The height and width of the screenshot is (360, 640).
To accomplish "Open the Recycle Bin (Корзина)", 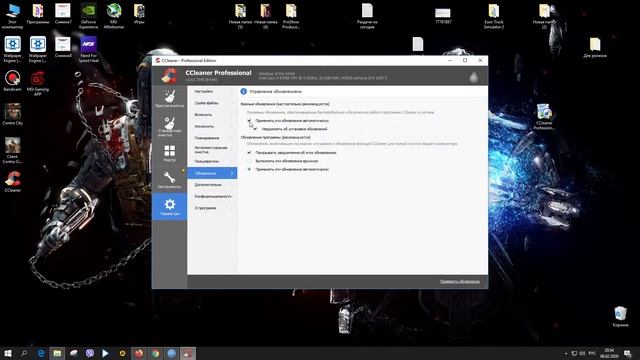I will pyautogui.click(x=620, y=317).
